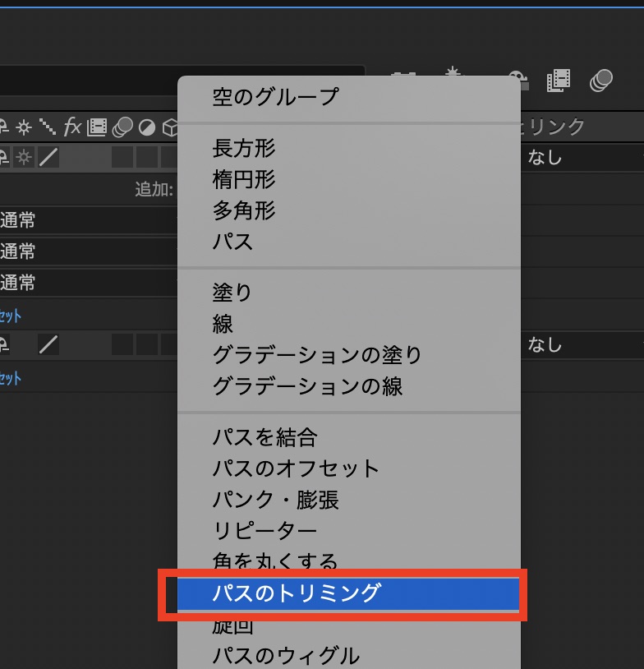Toggle the star switch on the highlighted layer

click(x=24, y=158)
